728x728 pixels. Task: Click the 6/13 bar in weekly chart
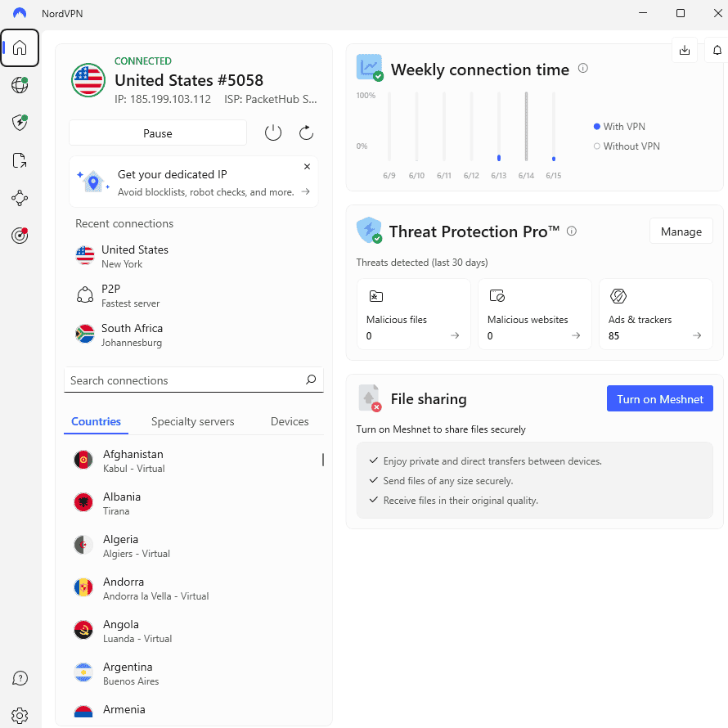(x=499, y=126)
